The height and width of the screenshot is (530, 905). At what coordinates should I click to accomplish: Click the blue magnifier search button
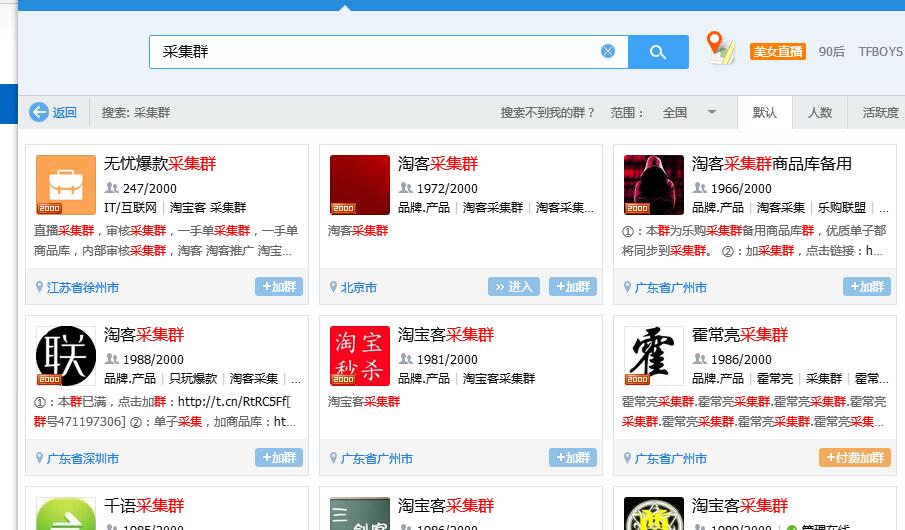(658, 52)
